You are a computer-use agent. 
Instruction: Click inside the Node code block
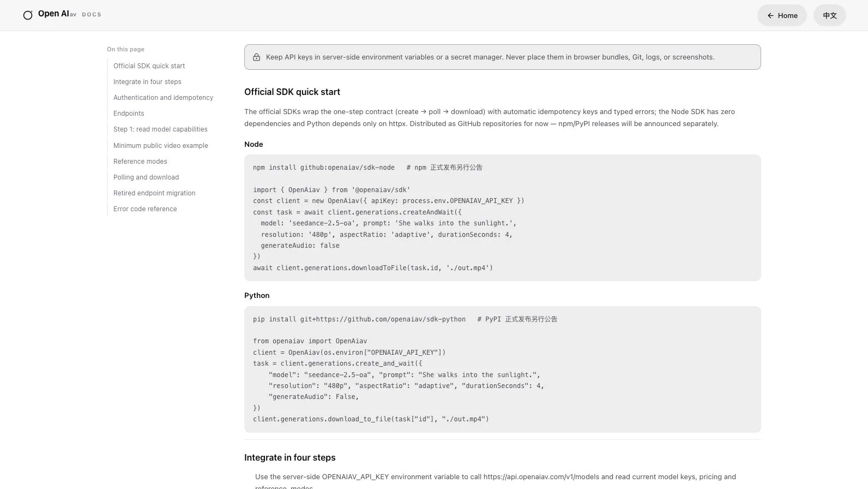pyautogui.click(x=502, y=218)
